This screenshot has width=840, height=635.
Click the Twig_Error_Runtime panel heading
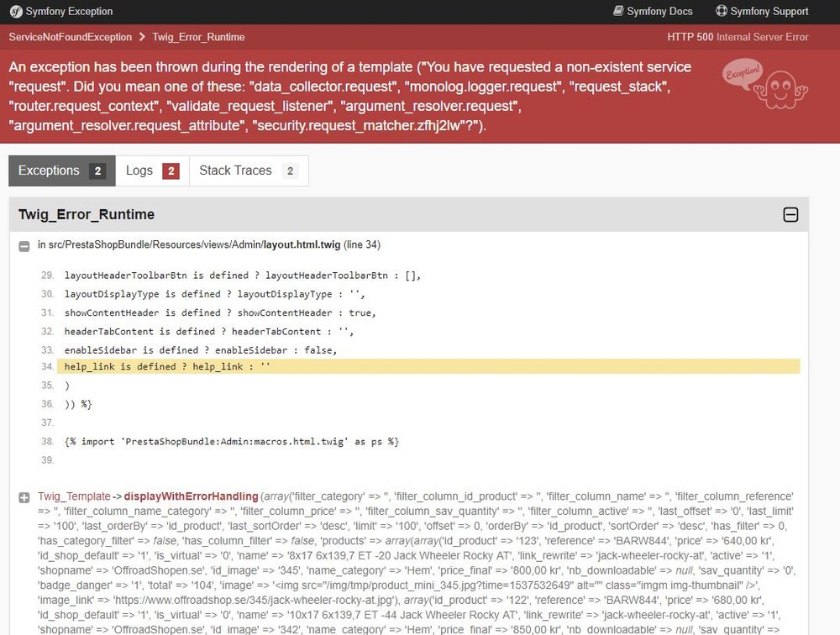coord(87,214)
